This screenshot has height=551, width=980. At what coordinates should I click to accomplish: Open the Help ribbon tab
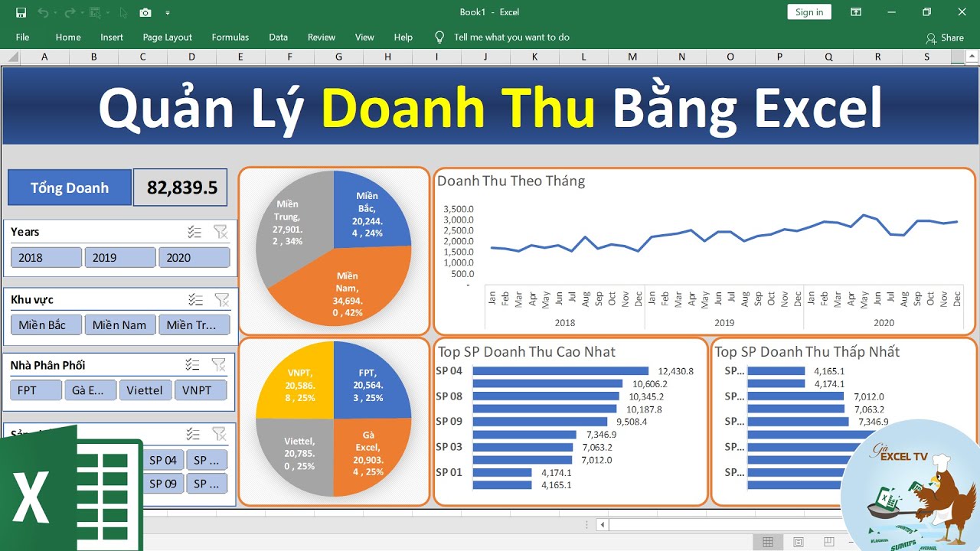point(403,37)
